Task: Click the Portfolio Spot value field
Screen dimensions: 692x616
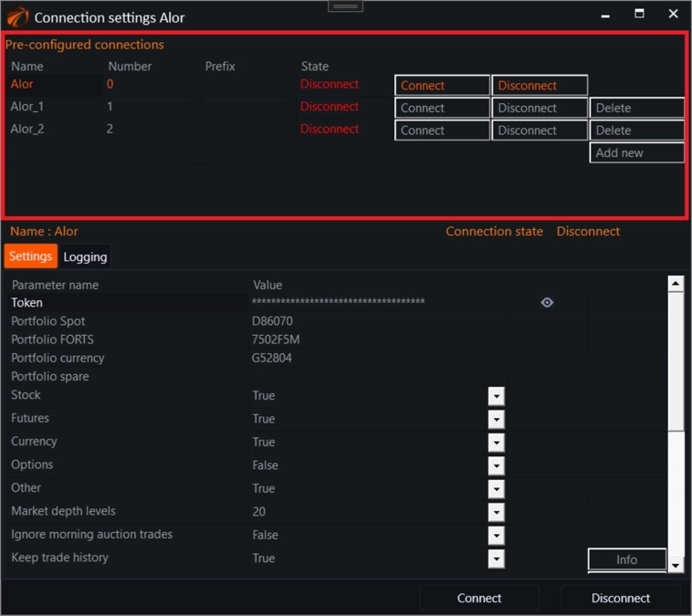Action: click(374, 321)
